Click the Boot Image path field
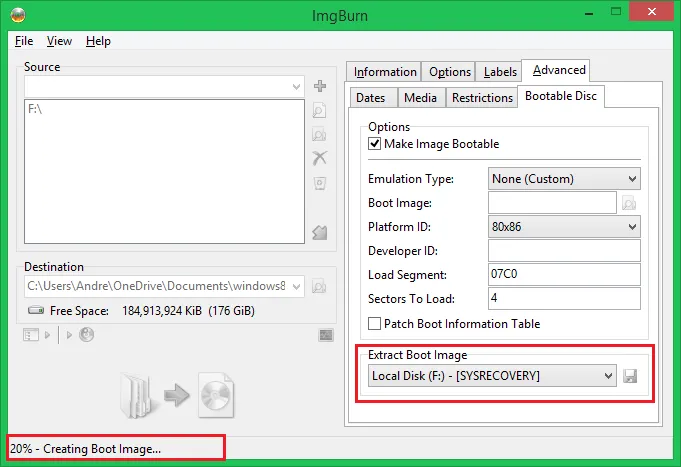The image size is (681, 467). point(552,203)
